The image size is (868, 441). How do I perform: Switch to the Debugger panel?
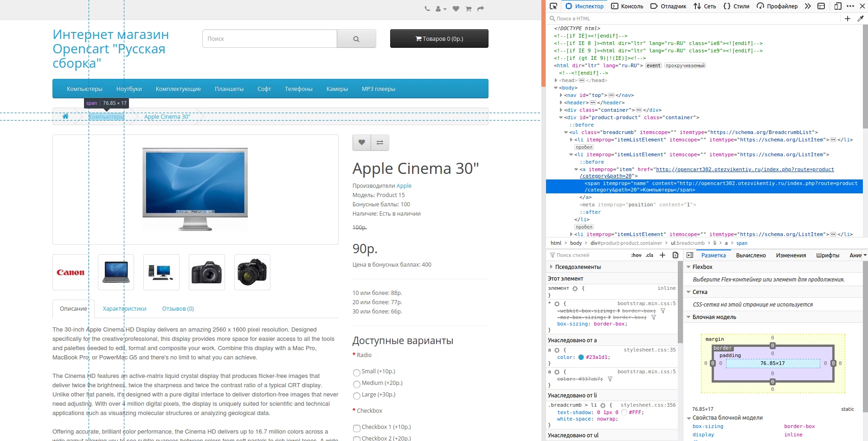(x=669, y=6)
